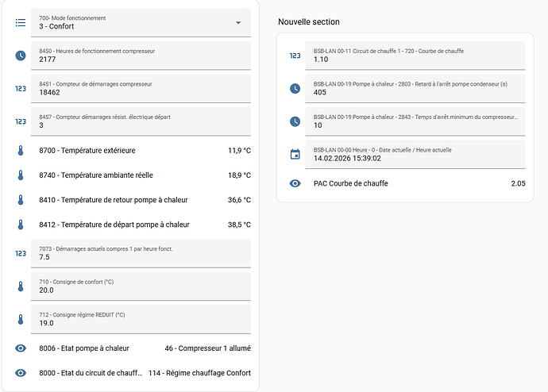Click thermometer icon for 8410 Température de retour
This screenshot has height=392, width=548.
tap(21, 200)
